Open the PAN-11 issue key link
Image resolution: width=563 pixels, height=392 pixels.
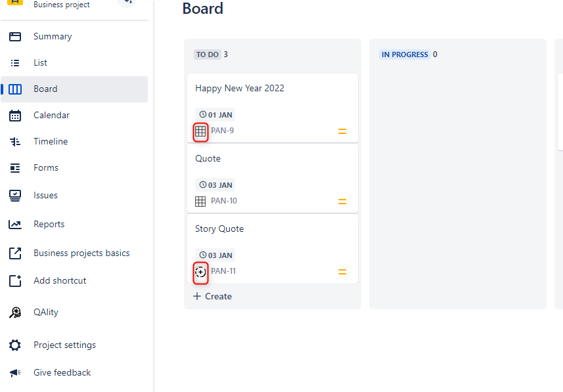[223, 271]
